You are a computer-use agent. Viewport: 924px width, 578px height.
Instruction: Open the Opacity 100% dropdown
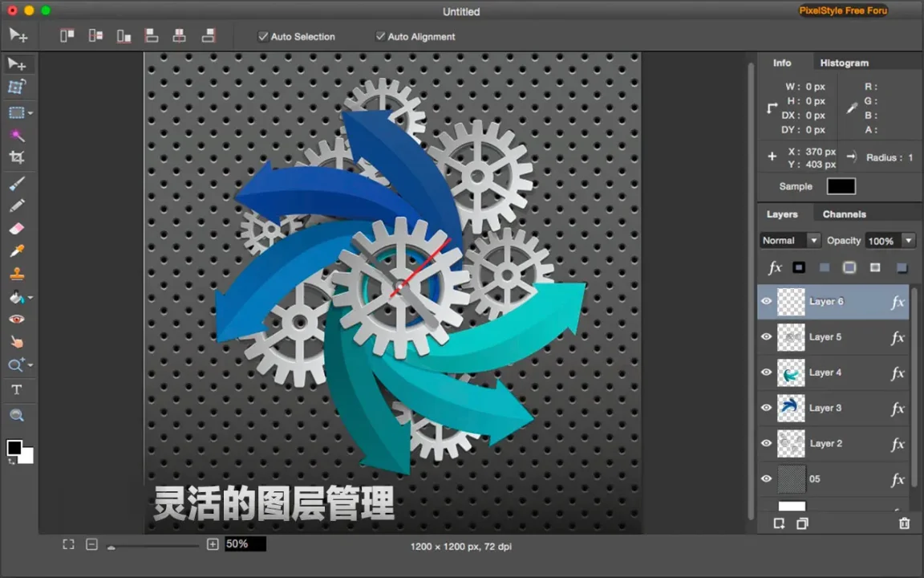890,241
